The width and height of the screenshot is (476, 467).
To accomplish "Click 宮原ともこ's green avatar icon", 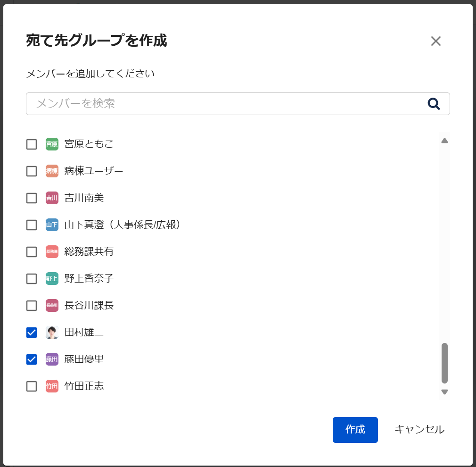I will pyautogui.click(x=52, y=144).
